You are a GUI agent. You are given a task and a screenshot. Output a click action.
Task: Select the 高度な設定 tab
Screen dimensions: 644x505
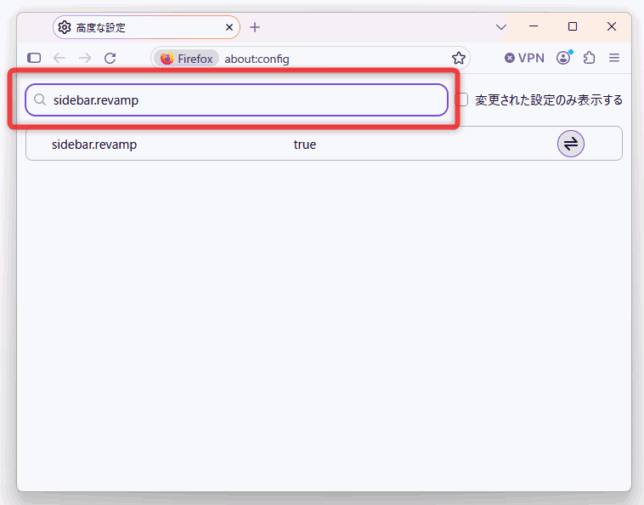coord(146,28)
